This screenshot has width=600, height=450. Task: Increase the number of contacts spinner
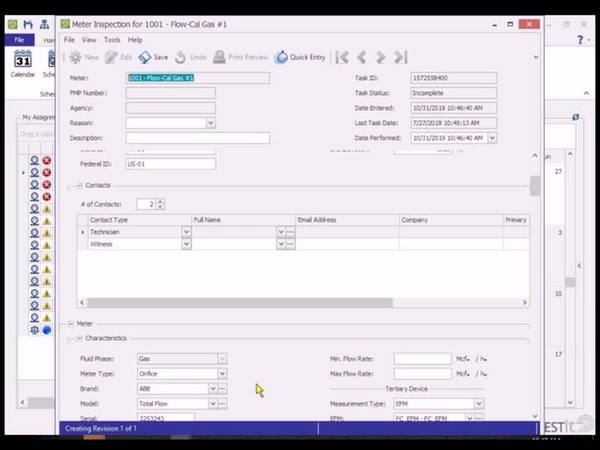pyautogui.click(x=160, y=201)
